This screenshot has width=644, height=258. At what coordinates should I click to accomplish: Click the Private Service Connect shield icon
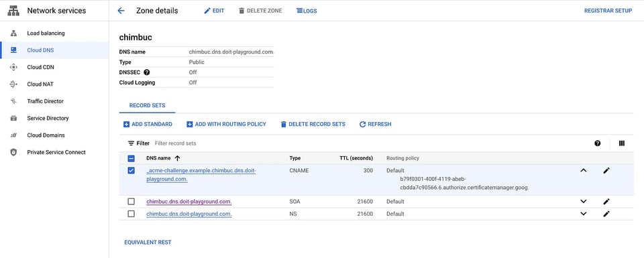point(13,152)
